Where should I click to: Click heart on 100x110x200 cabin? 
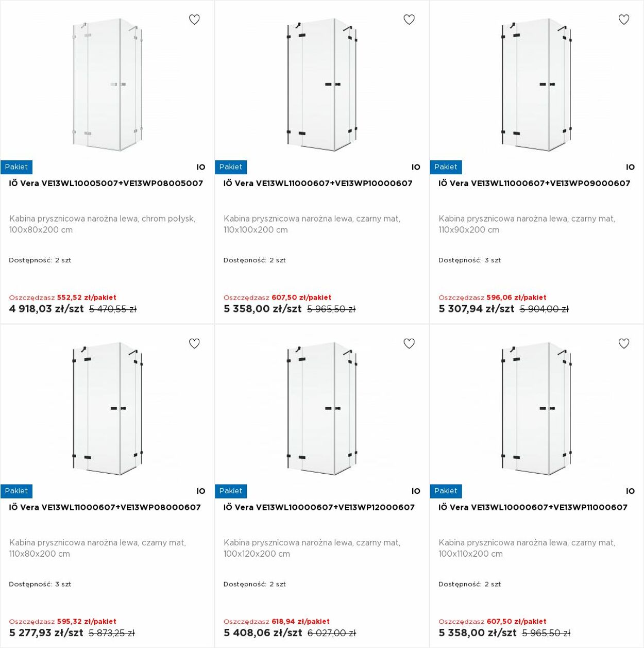(624, 343)
